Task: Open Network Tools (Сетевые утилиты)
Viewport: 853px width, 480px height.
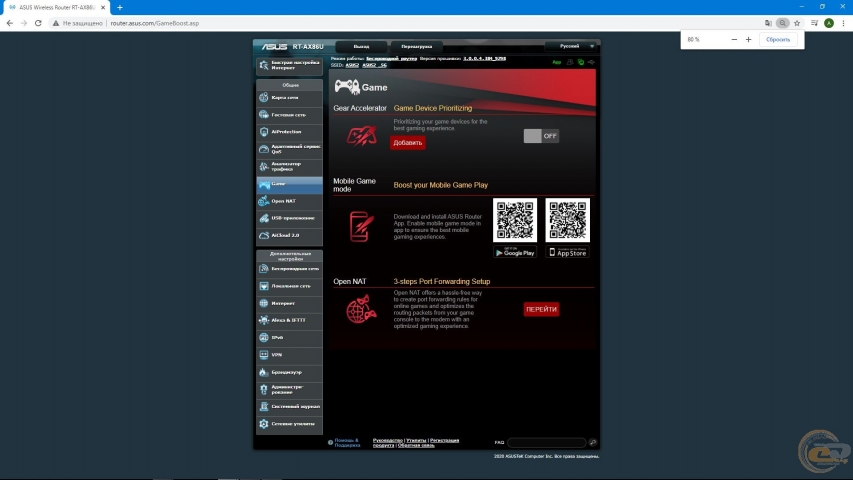Action: coord(289,424)
